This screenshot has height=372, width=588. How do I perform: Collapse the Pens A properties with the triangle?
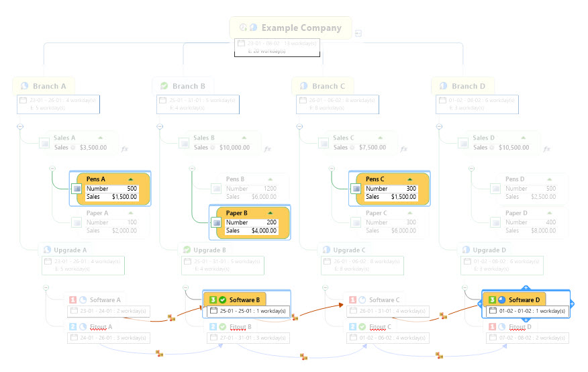coord(130,179)
